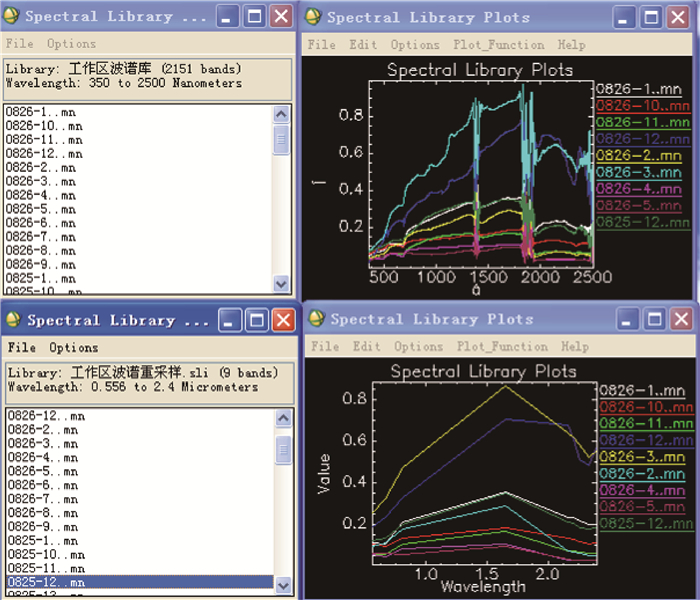Open Options menu in bottom-left Spectral Library window
This screenshot has width=700, height=600.
tap(74, 348)
